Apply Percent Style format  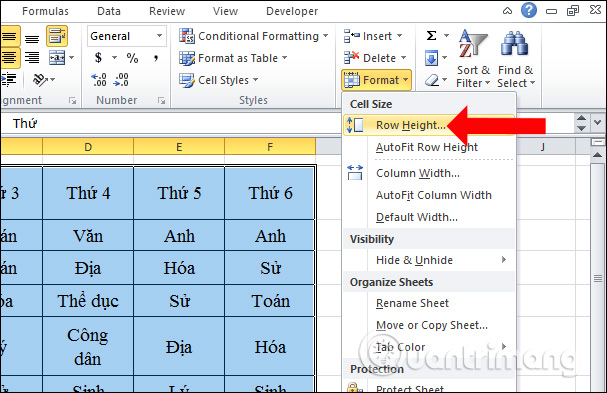(132, 58)
